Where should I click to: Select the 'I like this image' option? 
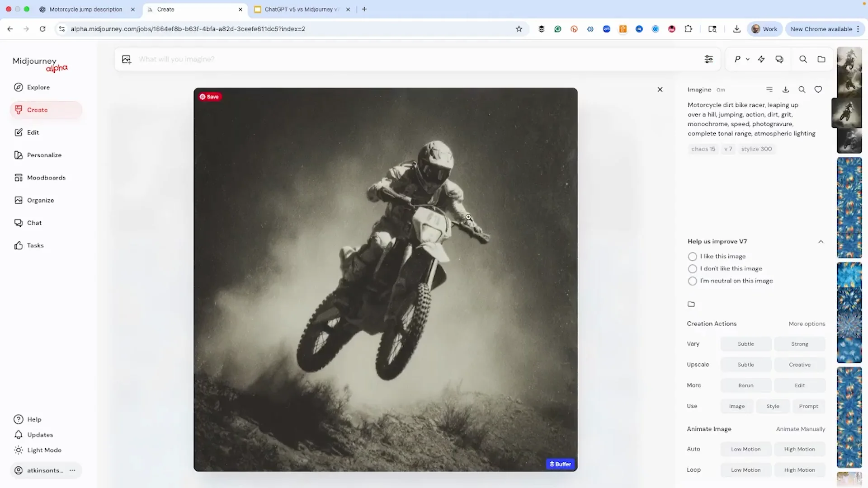[692, 256]
